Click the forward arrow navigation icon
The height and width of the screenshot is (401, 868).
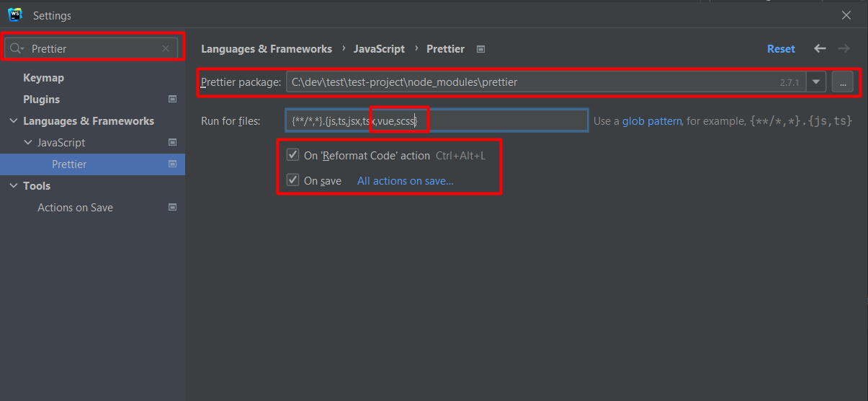[844, 49]
